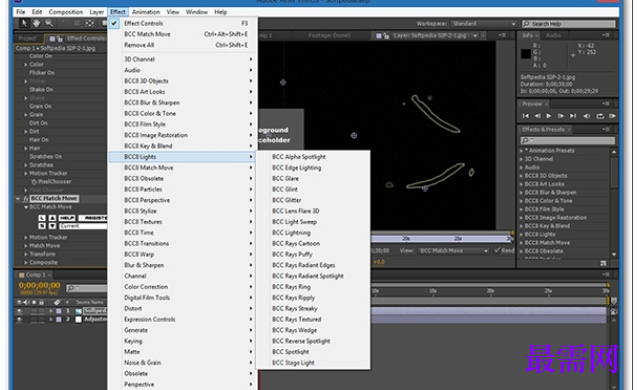Click Effects & Presets search field
The image size is (637, 390).
click(x=568, y=140)
